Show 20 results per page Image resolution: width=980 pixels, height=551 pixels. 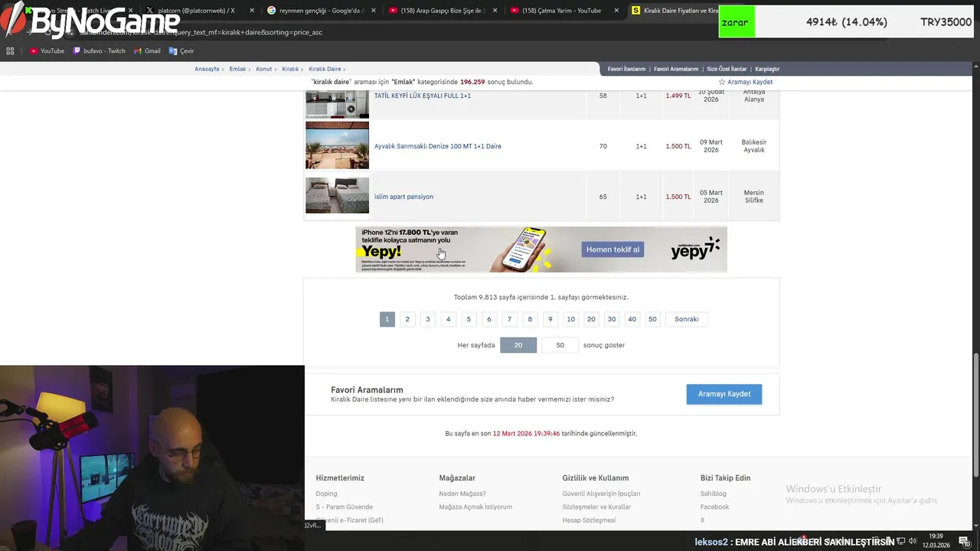(x=518, y=345)
